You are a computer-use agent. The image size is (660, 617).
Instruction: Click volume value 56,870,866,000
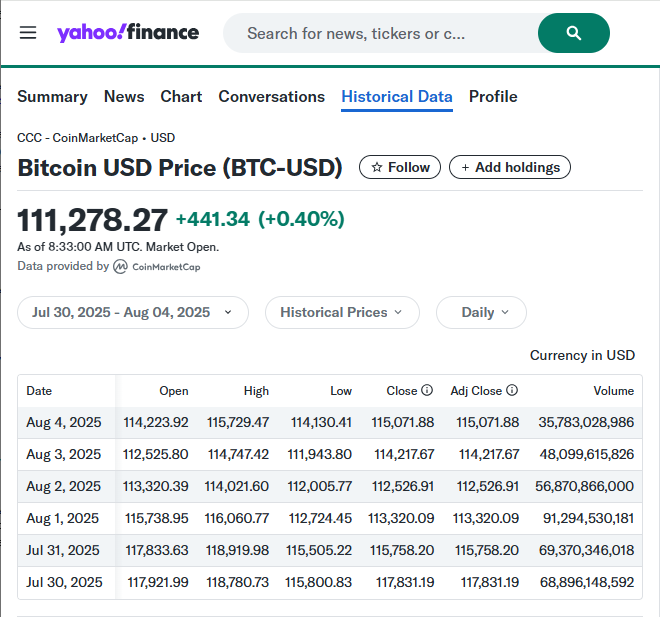coord(585,486)
